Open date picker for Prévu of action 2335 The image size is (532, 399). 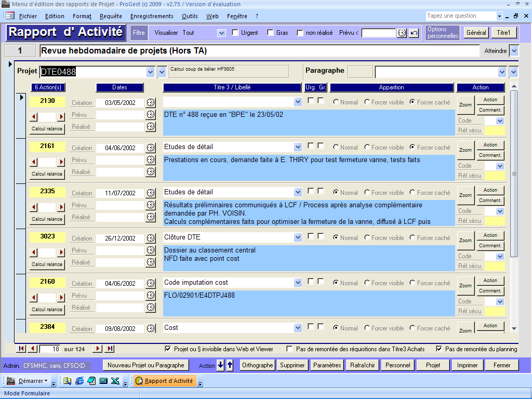(x=151, y=205)
